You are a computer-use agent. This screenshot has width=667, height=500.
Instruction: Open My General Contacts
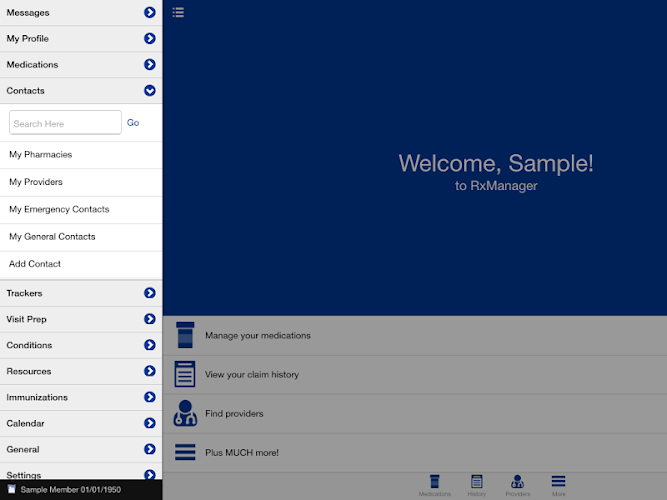click(x=81, y=237)
